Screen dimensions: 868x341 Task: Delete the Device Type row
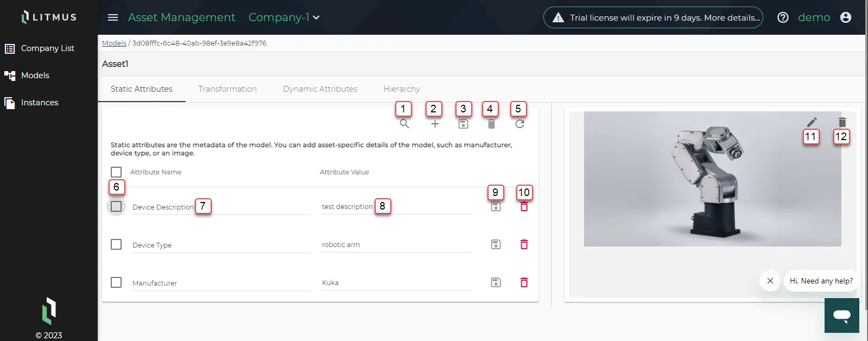(524, 244)
